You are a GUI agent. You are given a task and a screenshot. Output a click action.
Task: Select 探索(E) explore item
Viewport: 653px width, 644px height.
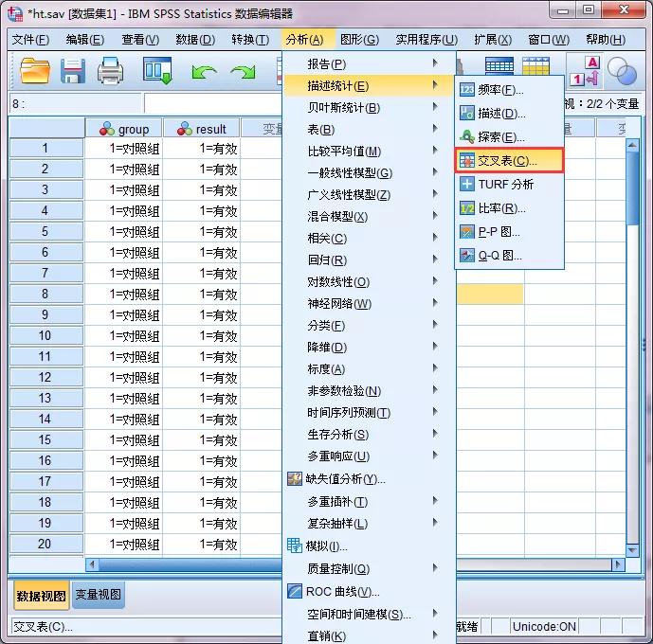coord(509,137)
